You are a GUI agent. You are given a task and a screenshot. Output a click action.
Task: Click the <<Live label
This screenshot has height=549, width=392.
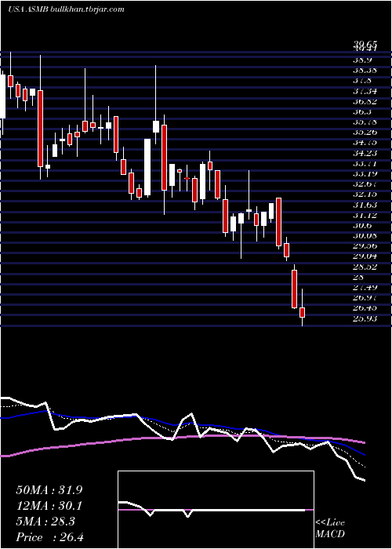coord(330,523)
